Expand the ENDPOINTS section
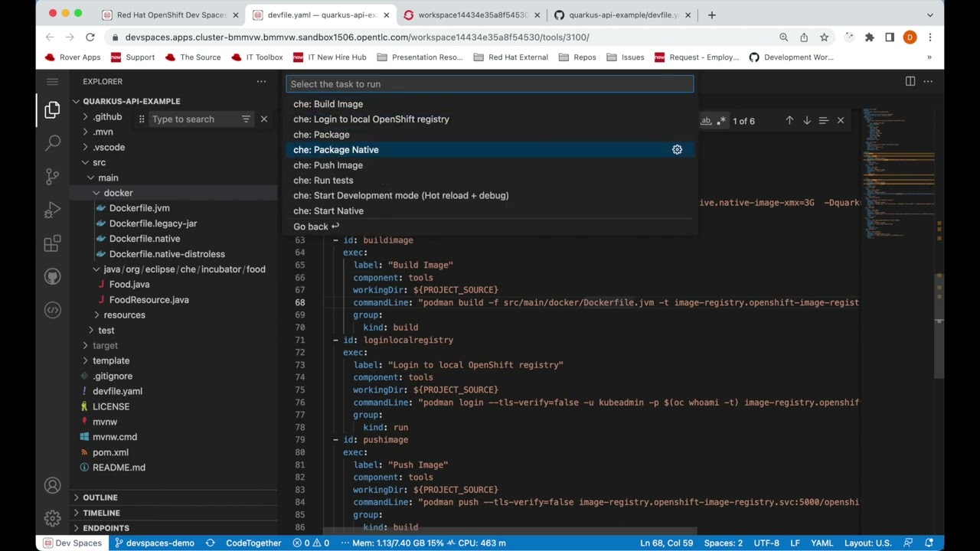980x551 pixels. click(106, 528)
